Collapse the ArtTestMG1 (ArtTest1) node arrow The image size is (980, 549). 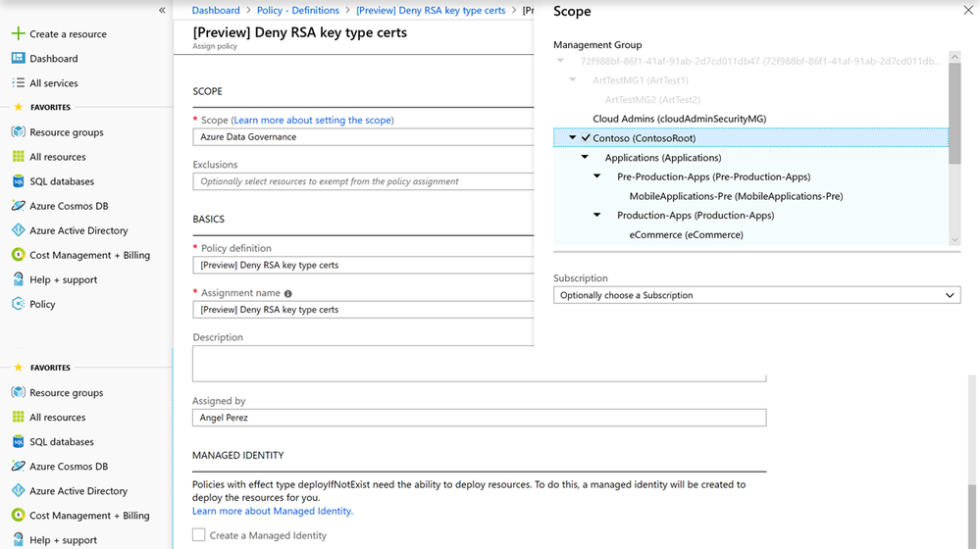(573, 80)
